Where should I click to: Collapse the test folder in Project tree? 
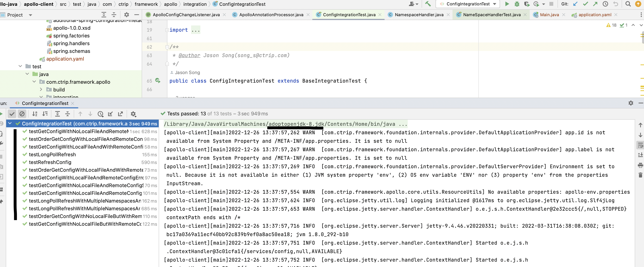click(20, 66)
